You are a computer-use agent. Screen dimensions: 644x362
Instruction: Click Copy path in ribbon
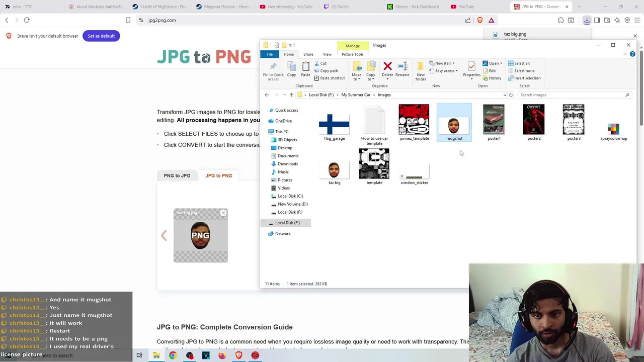326,71
